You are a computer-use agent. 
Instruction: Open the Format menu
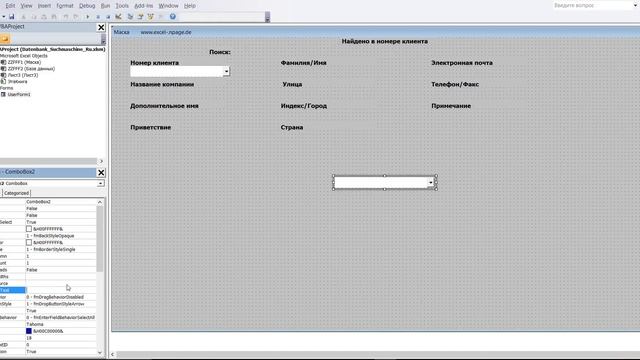coord(65,6)
